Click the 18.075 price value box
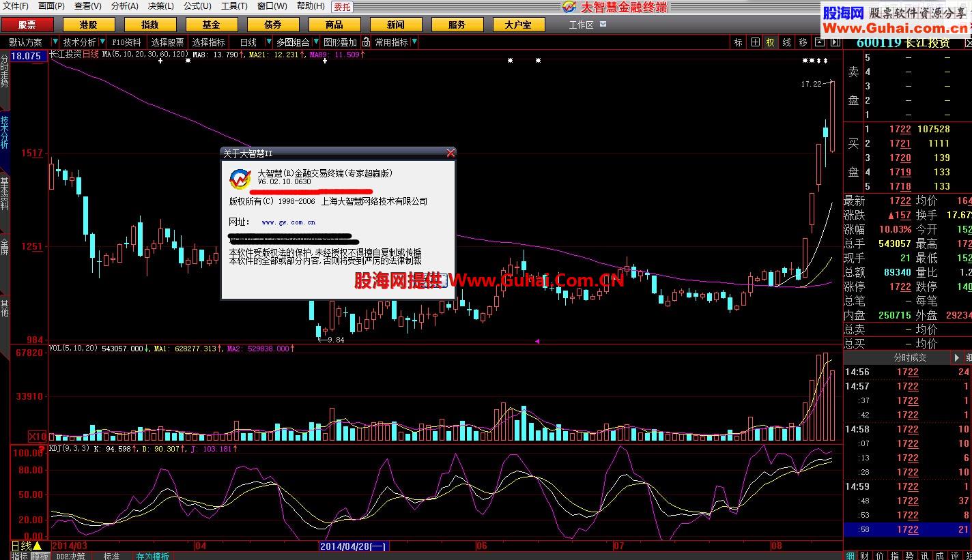This screenshot has width=972, height=560. pos(27,56)
